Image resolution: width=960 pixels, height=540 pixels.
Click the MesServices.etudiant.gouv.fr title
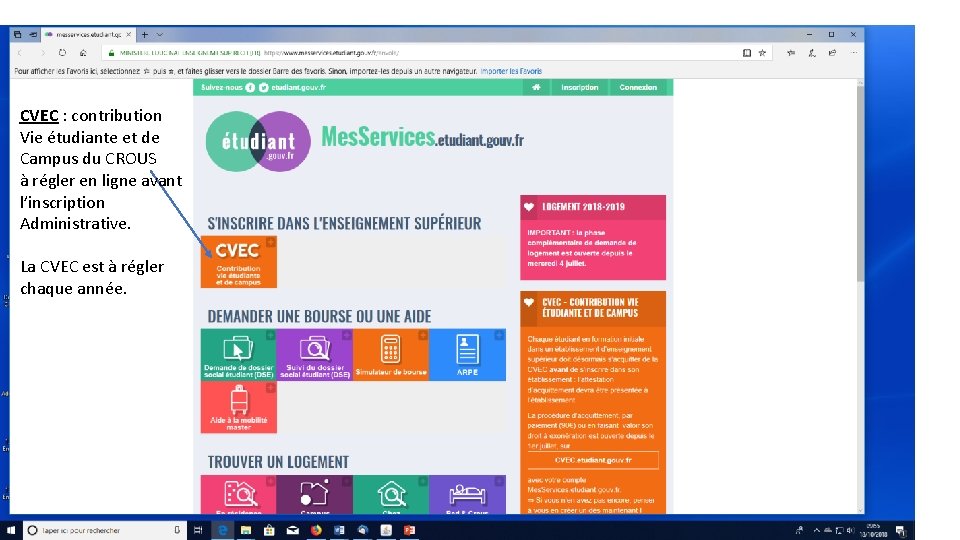pos(422,138)
